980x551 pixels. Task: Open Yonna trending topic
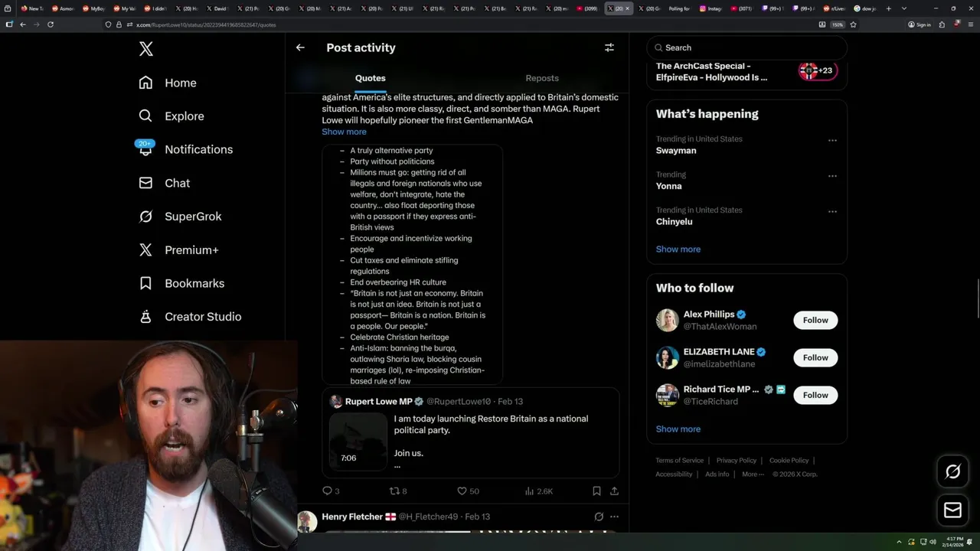[668, 186]
